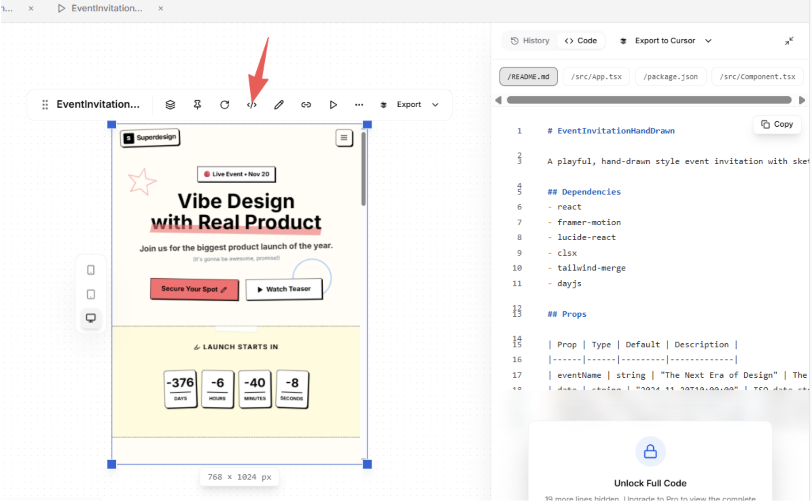Screen dimensions: 812x504
Task: Click Watch Teaser button
Action: point(284,289)
